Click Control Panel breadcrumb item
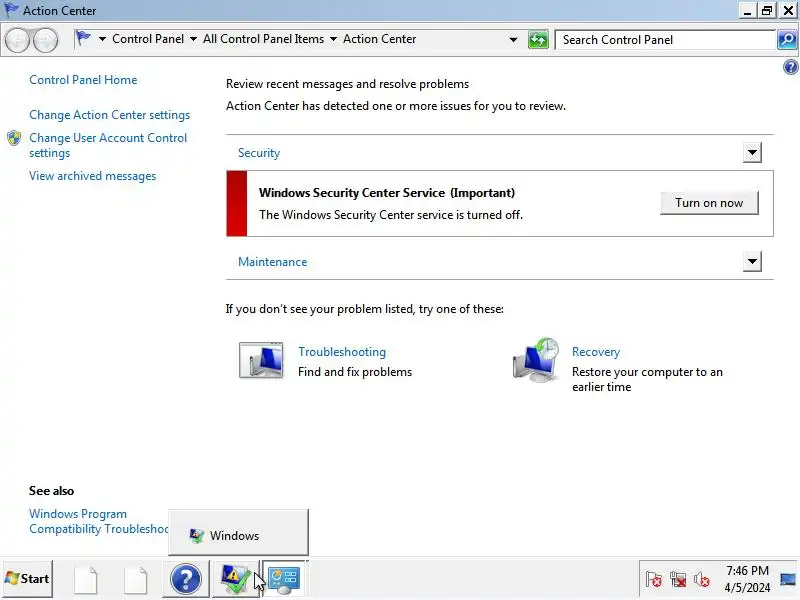This screenshot has width=800, height=600. click(x=148, y=39)
